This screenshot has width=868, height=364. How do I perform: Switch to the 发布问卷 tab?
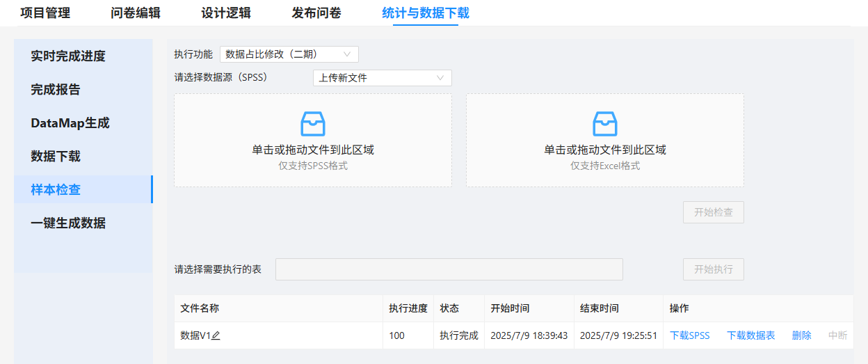(x=316, y=13)
